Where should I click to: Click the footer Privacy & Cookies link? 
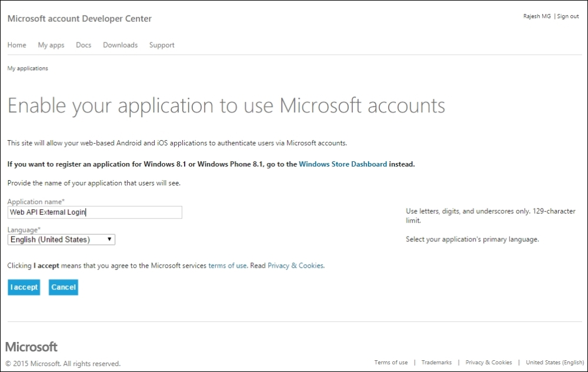pyautogui.click(x=489, y=363)
